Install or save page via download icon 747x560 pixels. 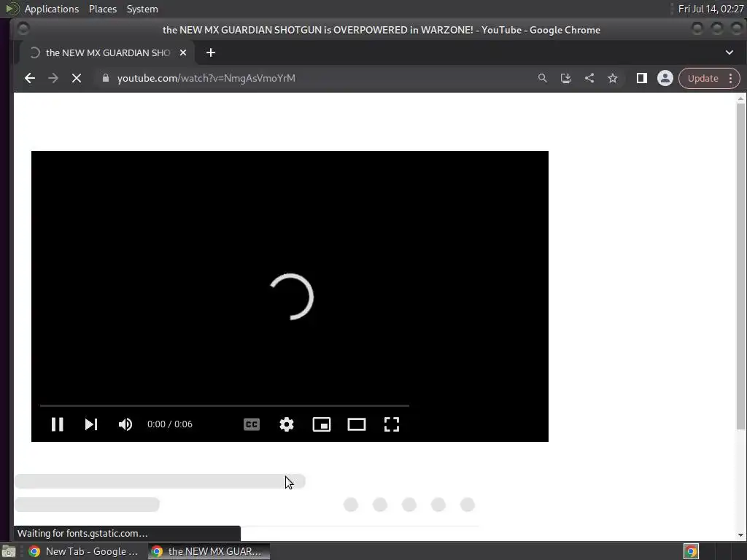point(565,78)
